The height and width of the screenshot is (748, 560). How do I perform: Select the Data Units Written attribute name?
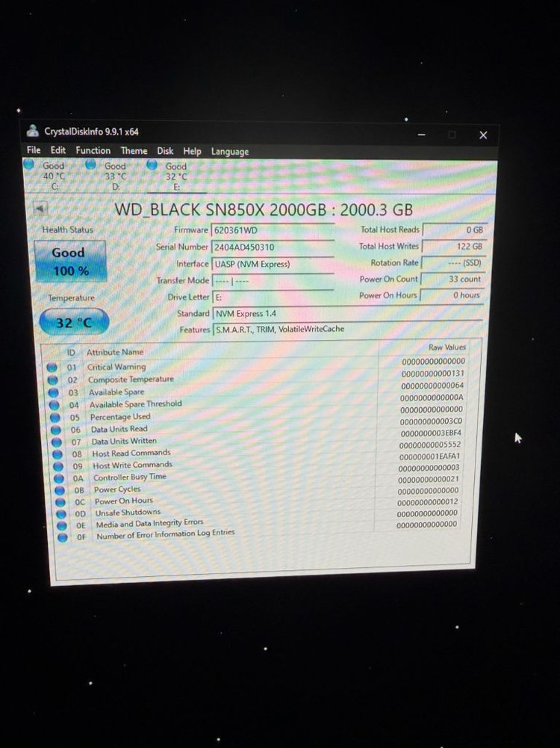point(124,442)
